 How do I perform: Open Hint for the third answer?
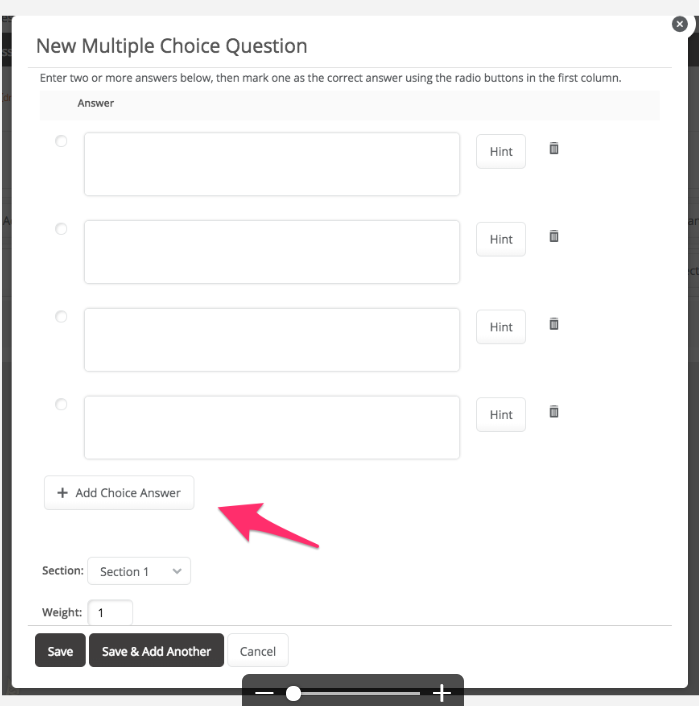[x=501, y=327]
